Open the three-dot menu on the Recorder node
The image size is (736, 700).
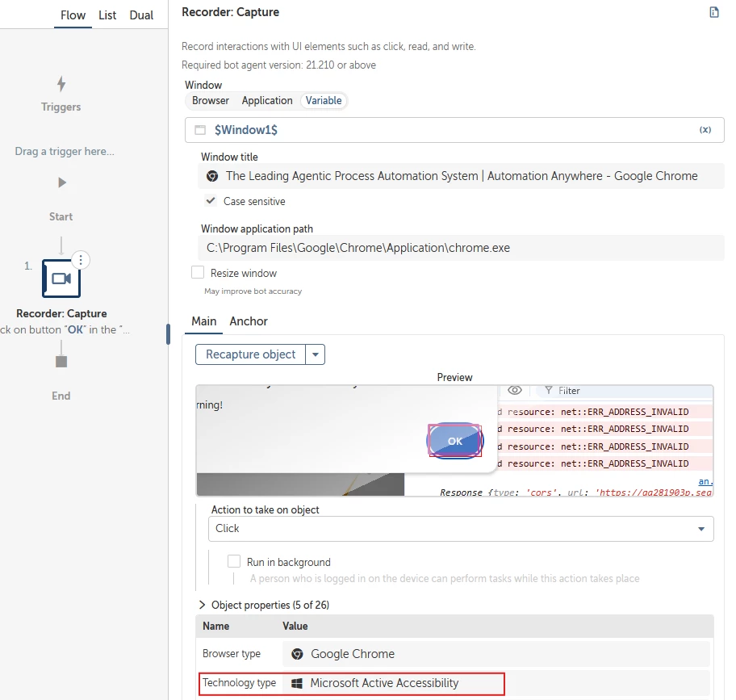81,260
